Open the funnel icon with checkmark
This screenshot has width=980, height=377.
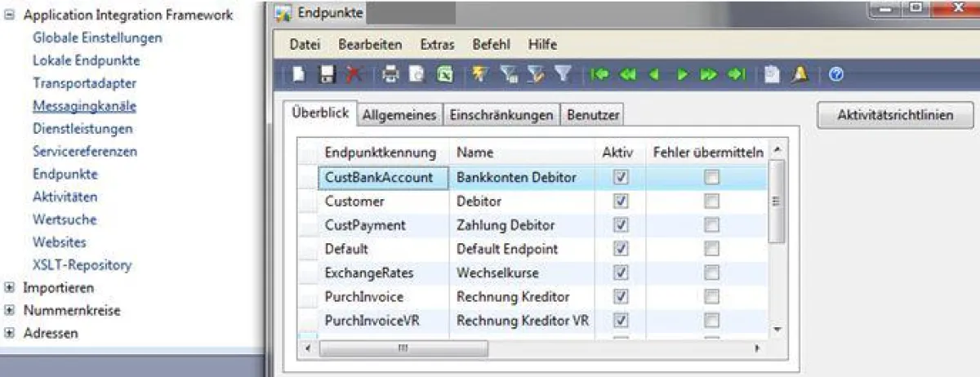tap(536, 74)
